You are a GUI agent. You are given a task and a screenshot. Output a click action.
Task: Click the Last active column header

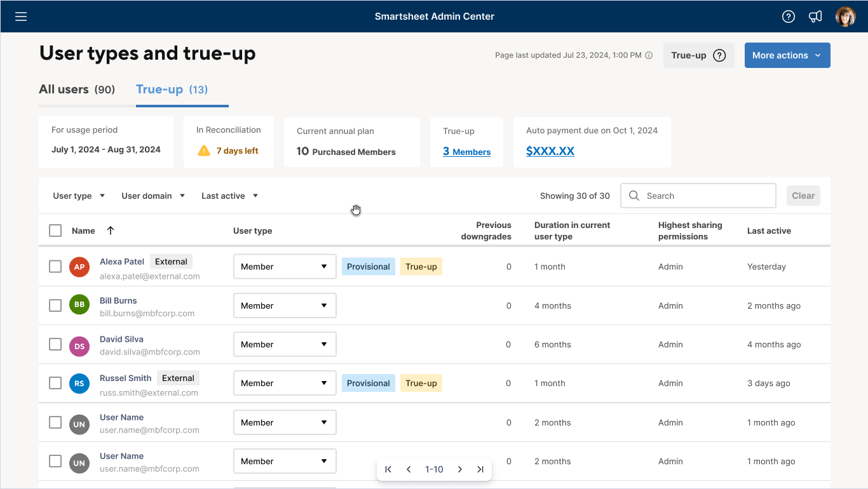(x=769, y=231)
